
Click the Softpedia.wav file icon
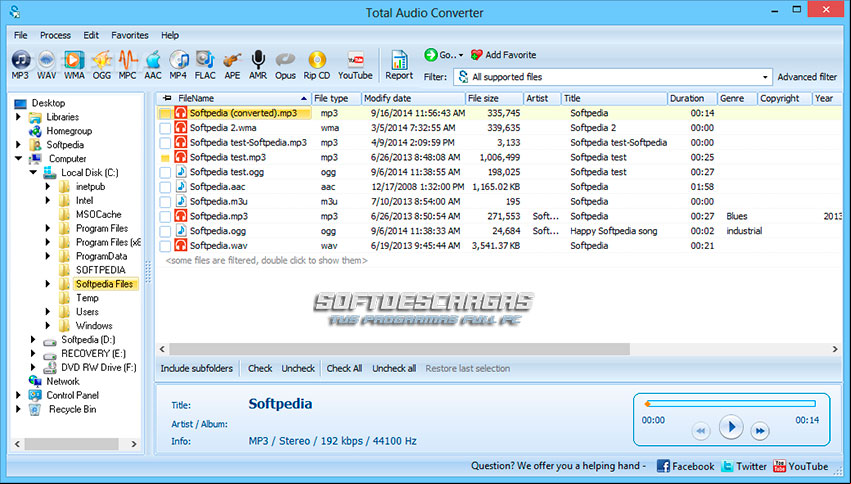coord(180,245)
